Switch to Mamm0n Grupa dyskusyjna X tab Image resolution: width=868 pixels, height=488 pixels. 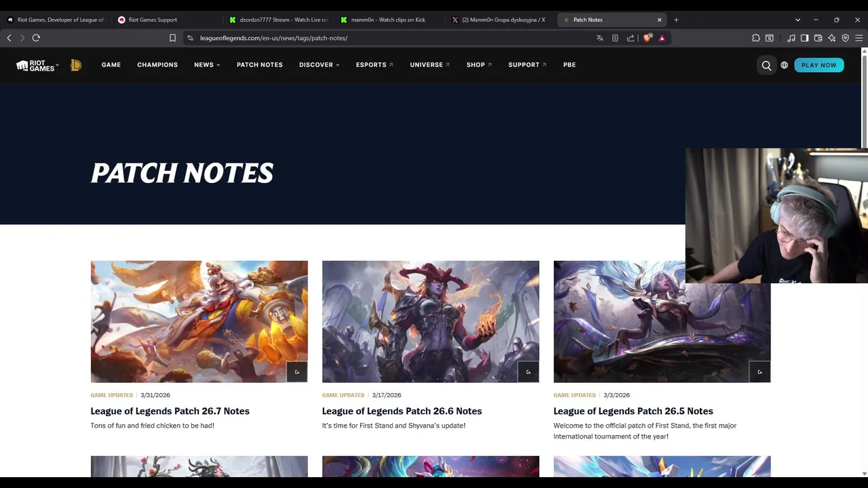(x=500, y=20)
